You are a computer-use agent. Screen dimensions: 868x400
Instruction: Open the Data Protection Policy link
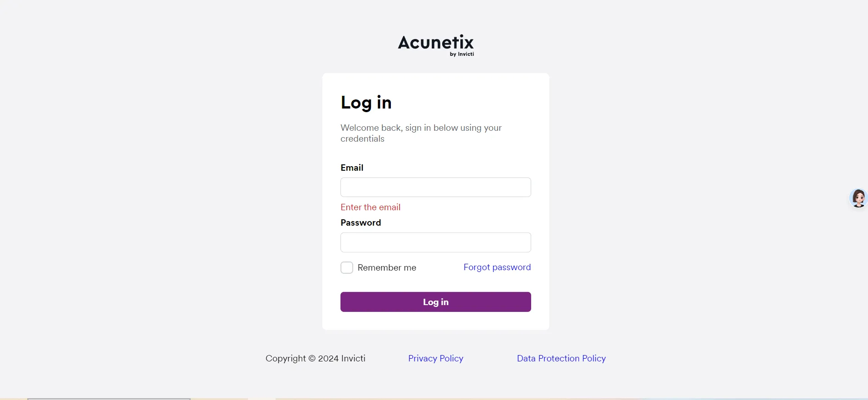[x=561, y=358]
